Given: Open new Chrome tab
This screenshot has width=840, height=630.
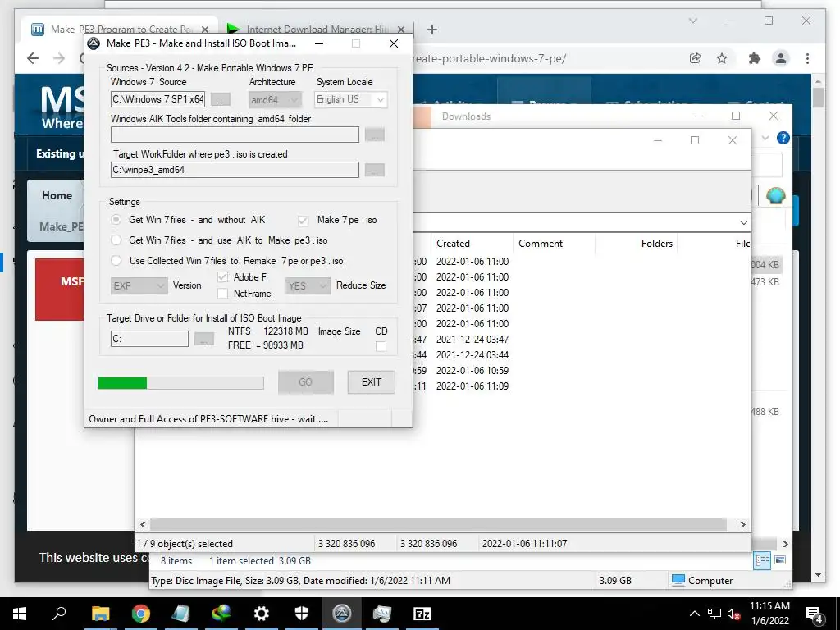Looking at the screenshot, I should tap(432, 30).
